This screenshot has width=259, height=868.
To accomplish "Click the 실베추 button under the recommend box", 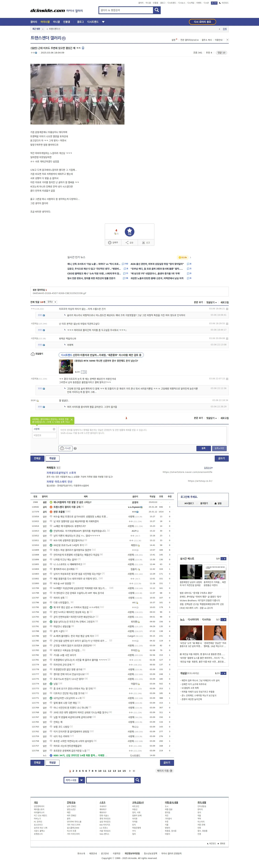I will [x=113, y=243].
